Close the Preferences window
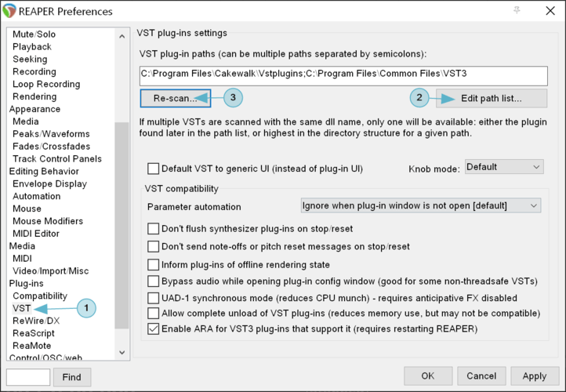 point(550,10)
